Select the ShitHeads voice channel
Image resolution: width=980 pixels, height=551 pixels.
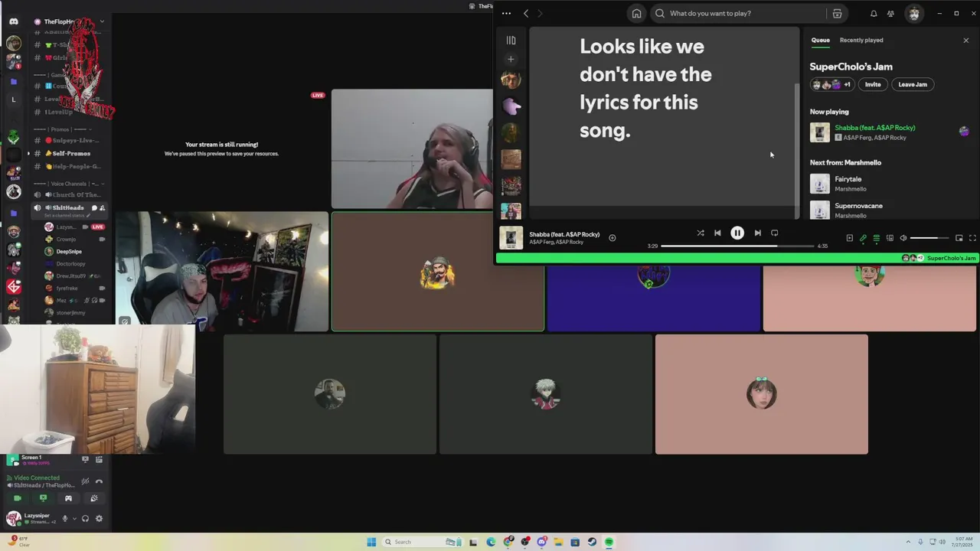(x=67, y=207)
